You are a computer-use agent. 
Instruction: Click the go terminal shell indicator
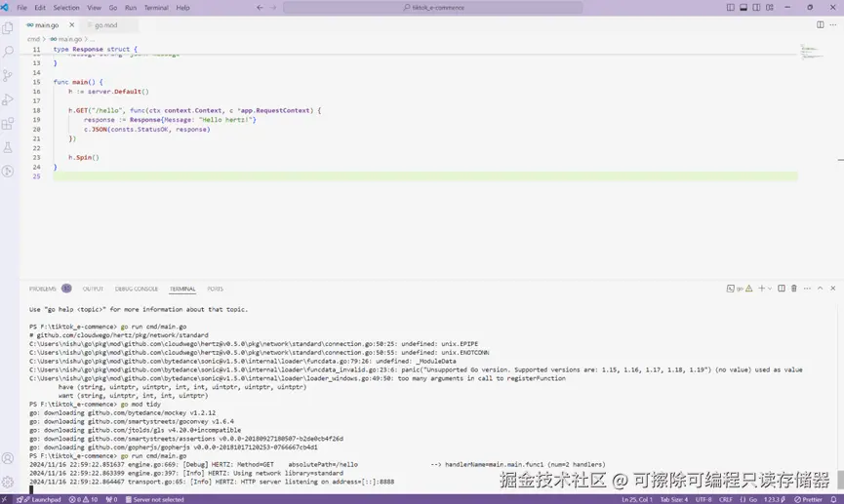pyautogui.click(x=739, y=289)
